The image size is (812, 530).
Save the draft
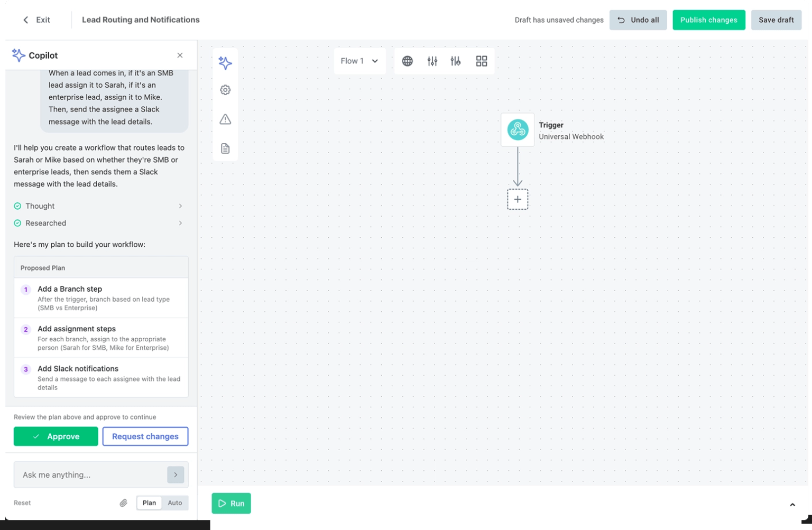pos(776,20)
